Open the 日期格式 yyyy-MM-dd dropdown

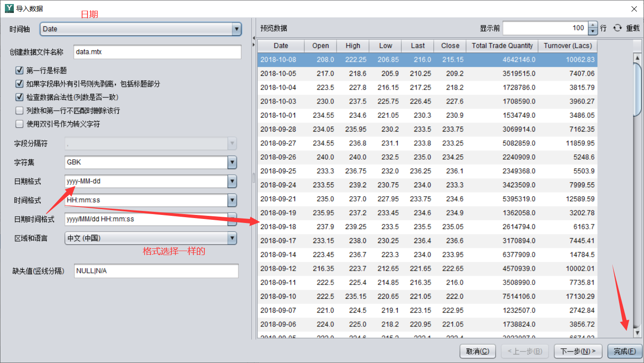(232, 181)
